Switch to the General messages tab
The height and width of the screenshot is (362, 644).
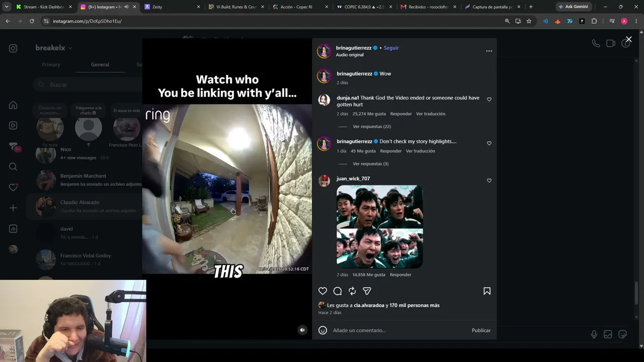pyautogui.click(x=100, y=64)
